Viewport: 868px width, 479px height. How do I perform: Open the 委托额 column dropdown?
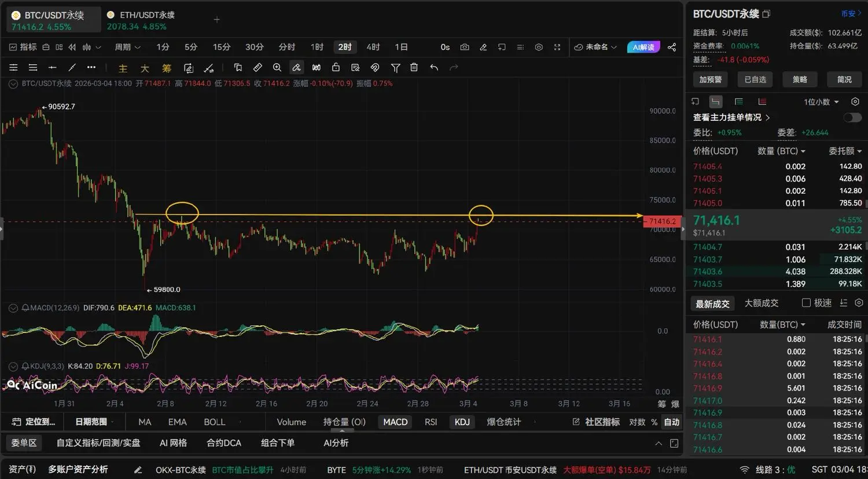845,151
